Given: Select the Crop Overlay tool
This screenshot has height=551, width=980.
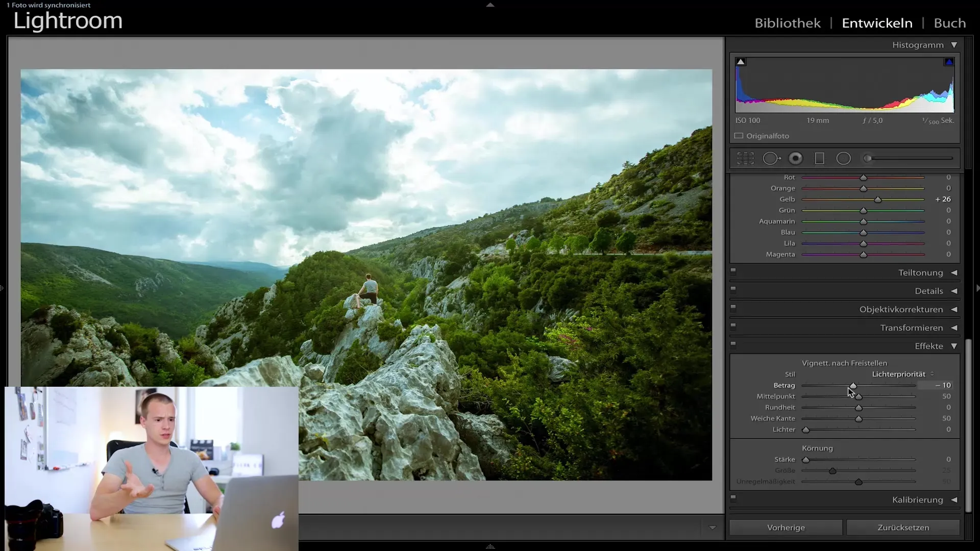Looking at the screenshot, I should click(x=745, y=159).
